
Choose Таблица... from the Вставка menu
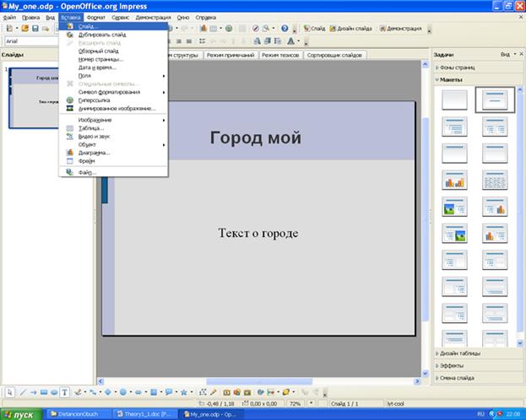[x=90, y=128]
